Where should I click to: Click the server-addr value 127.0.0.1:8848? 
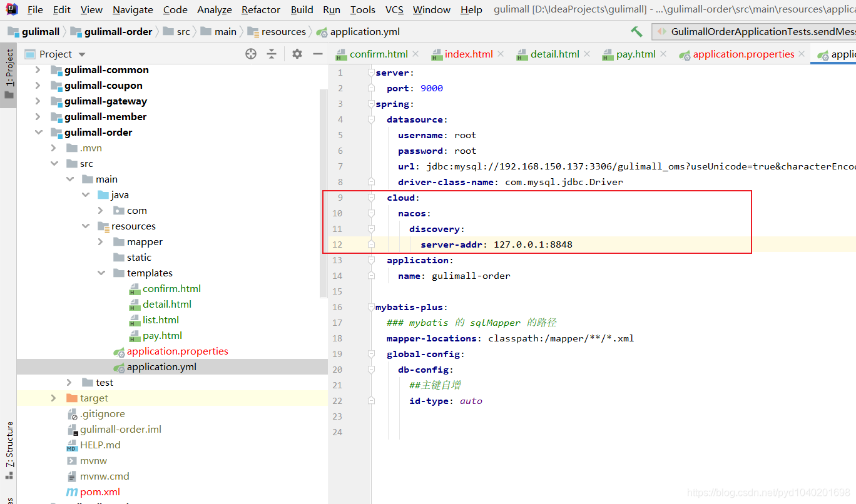pyautogui.click(x=533, y=244)
